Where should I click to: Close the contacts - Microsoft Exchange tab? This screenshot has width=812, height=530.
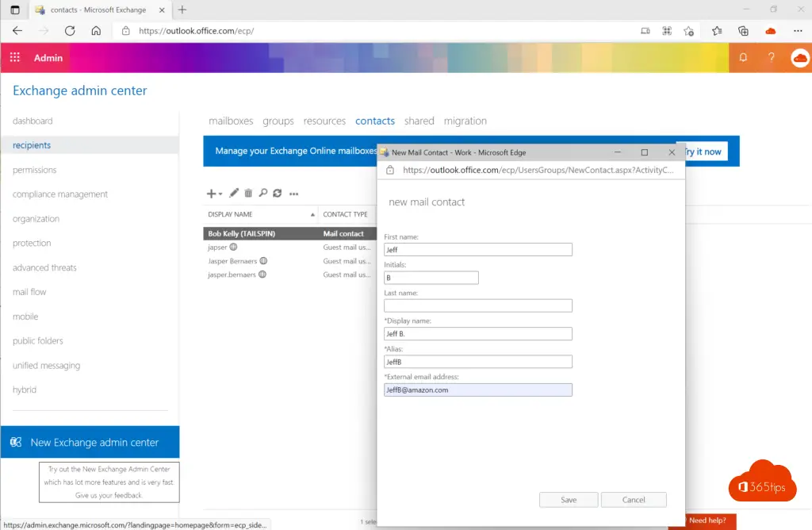162,10
